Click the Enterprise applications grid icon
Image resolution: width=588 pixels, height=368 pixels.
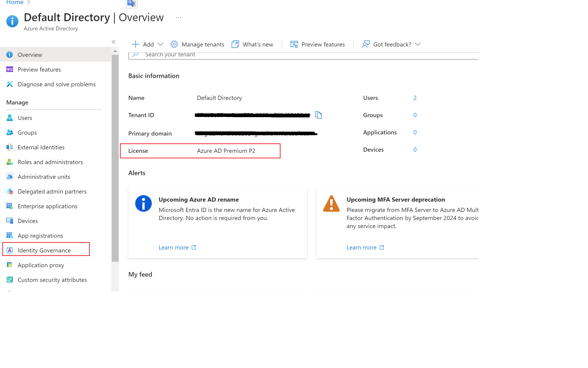(x=9, y=206)
